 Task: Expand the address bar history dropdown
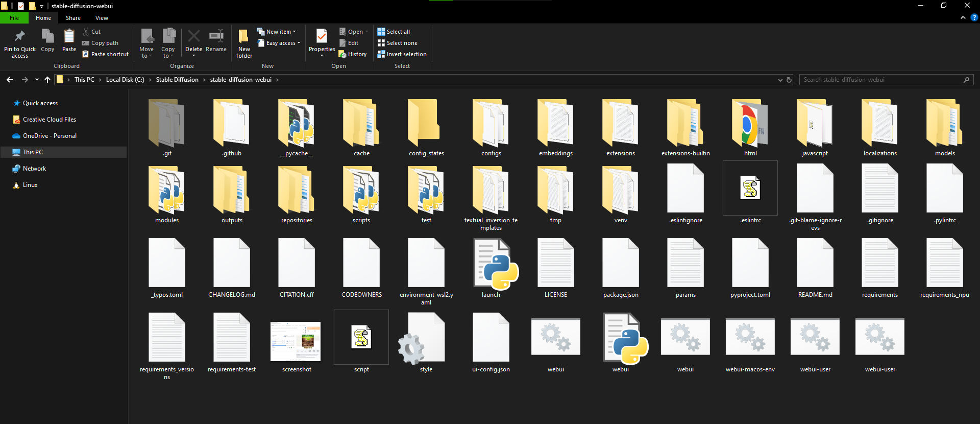(x=780, y=80)
